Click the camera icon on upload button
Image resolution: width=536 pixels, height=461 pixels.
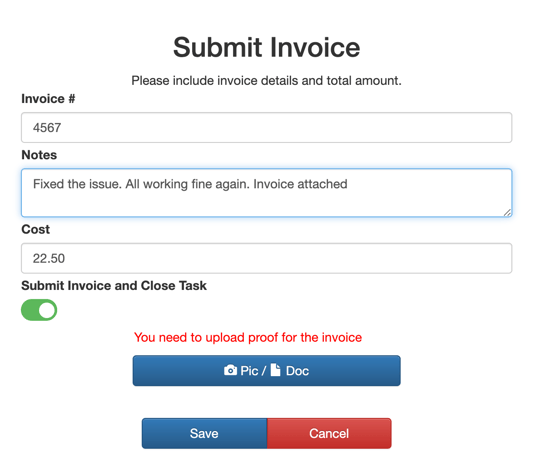[x=230, y=370]
